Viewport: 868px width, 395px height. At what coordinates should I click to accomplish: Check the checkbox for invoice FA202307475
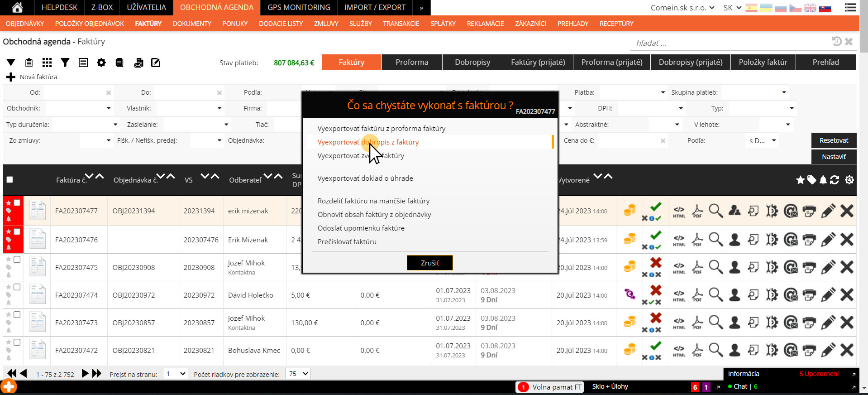[x=17, y=260]
